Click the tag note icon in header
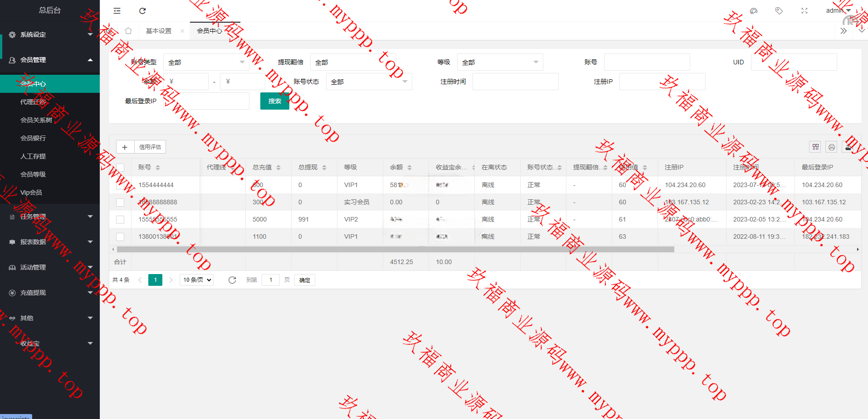The width and height of the screenshot is (868, 419). 779,11
